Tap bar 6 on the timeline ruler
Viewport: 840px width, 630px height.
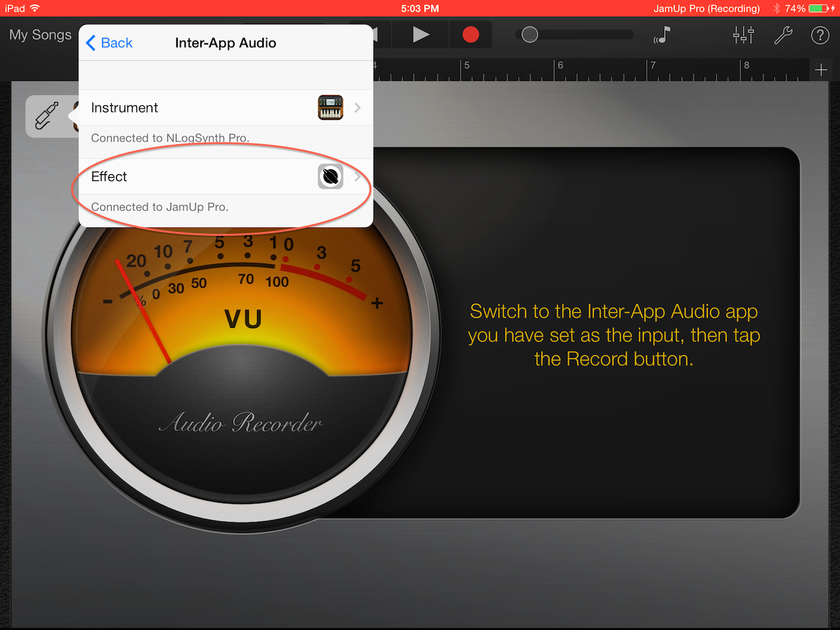[560, 65]
